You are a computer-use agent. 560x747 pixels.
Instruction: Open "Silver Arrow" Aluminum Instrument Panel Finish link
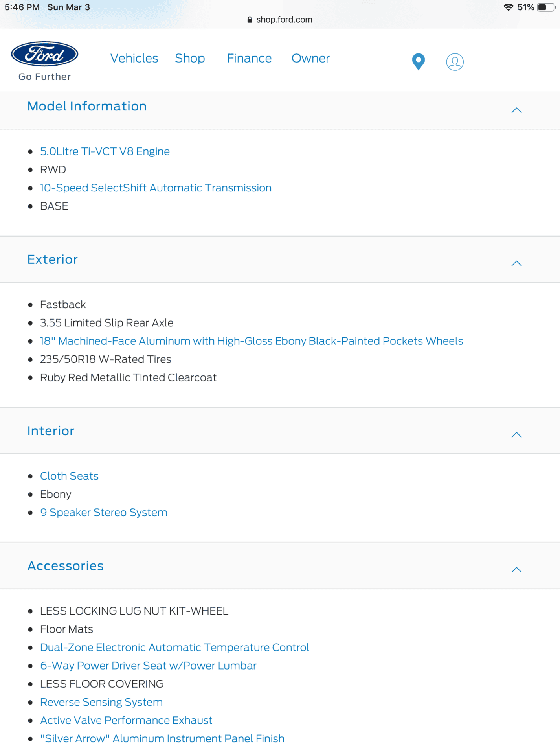[x=162, y=738]
